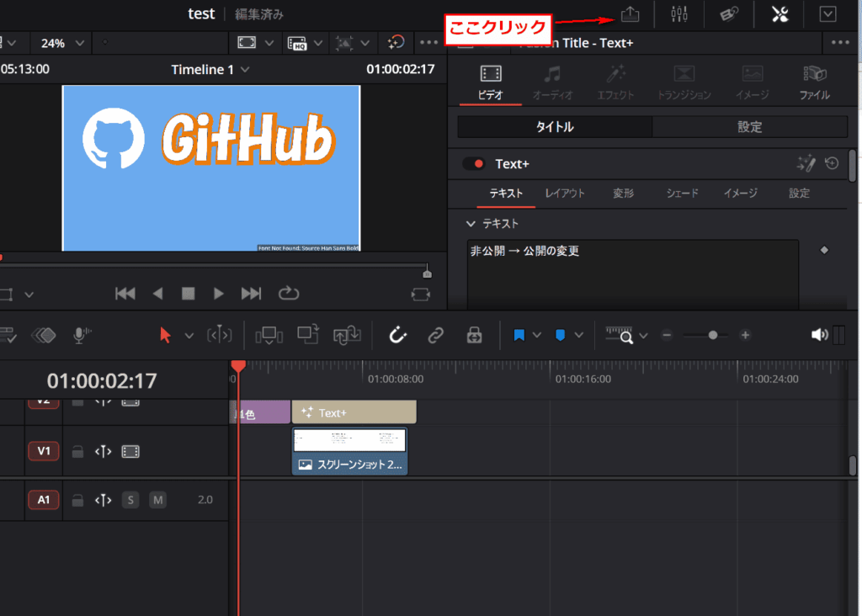Click the Quick Export icon
The width and height of the screenshot is (862, 616).
pyautogui.click(x=630, y=14)
